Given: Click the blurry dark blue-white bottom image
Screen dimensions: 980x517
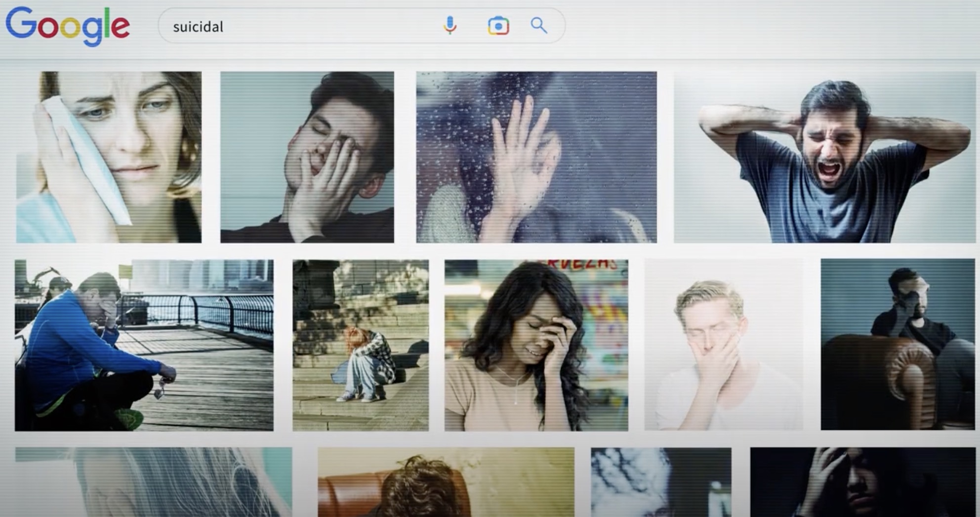Looking at the screenshot, I should point(660,482).
